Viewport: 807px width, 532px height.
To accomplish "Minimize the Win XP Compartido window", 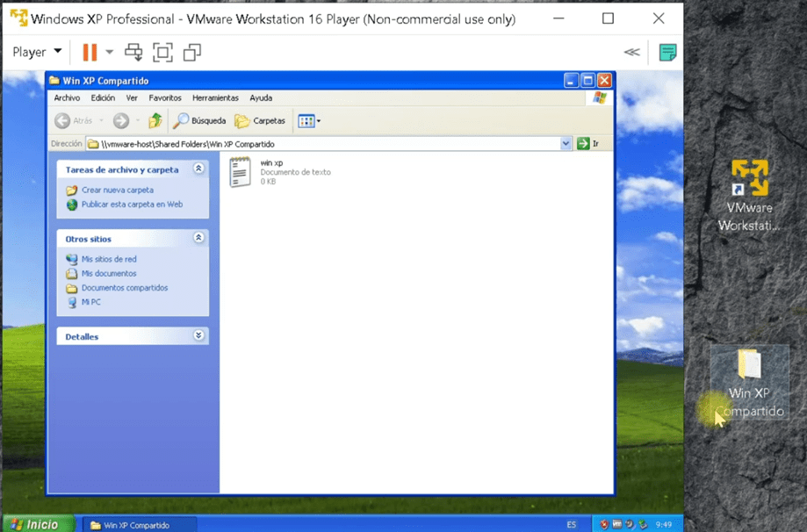I will (x=571, y=80).
